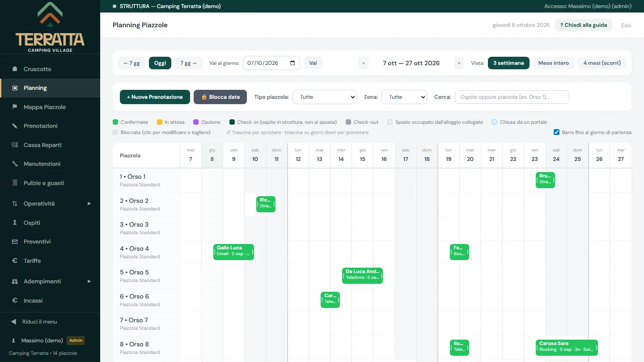Open the date picker calendar icon
Screen dimensions: 644x362
tap(292, 63)
